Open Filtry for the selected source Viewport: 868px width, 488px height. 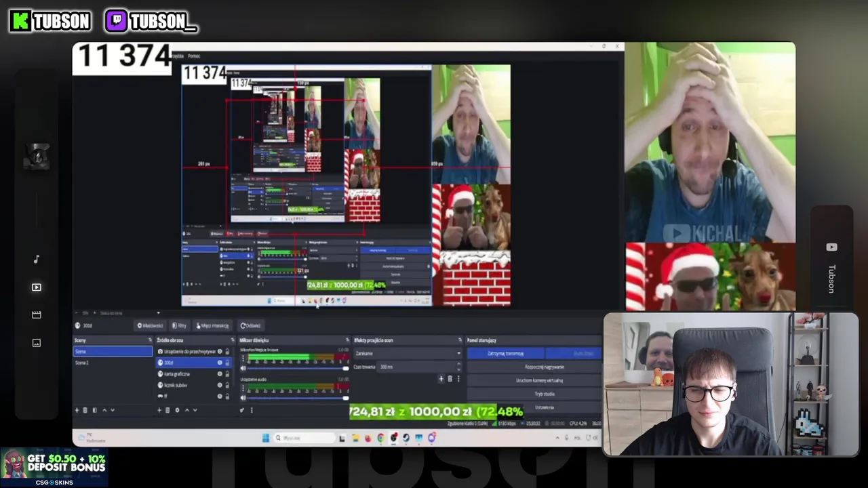[x=180, y=325]
